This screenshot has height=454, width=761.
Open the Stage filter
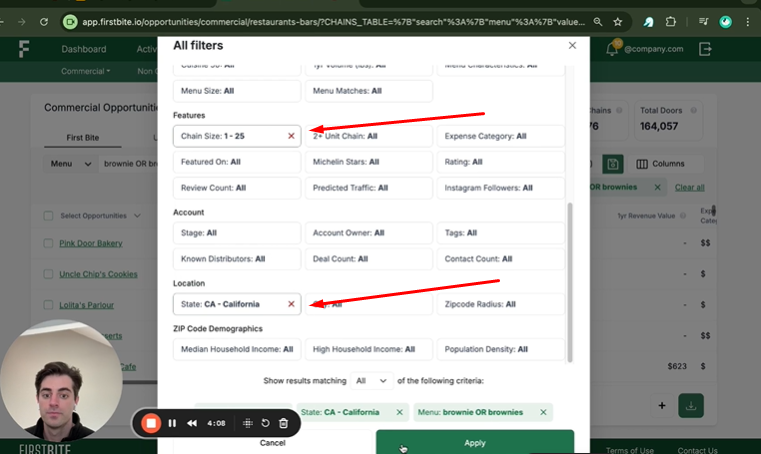[237, 233]
